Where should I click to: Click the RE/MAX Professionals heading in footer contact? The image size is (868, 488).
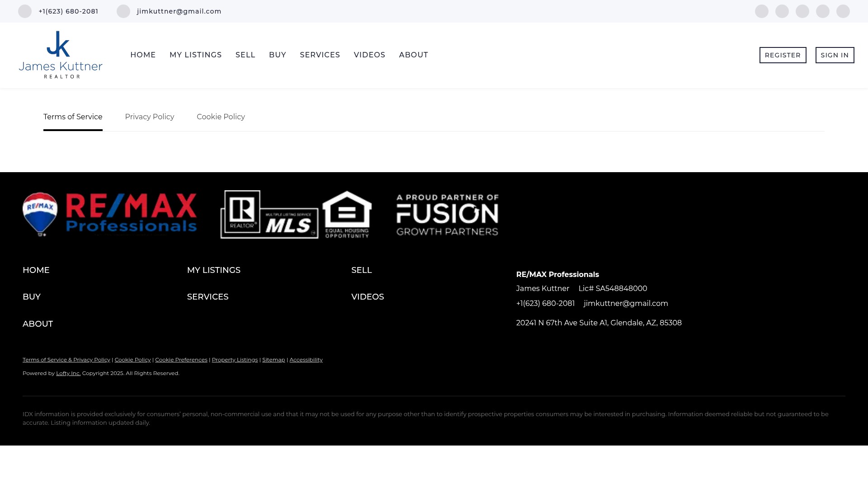pyautogui.click(x=557, y=275)
